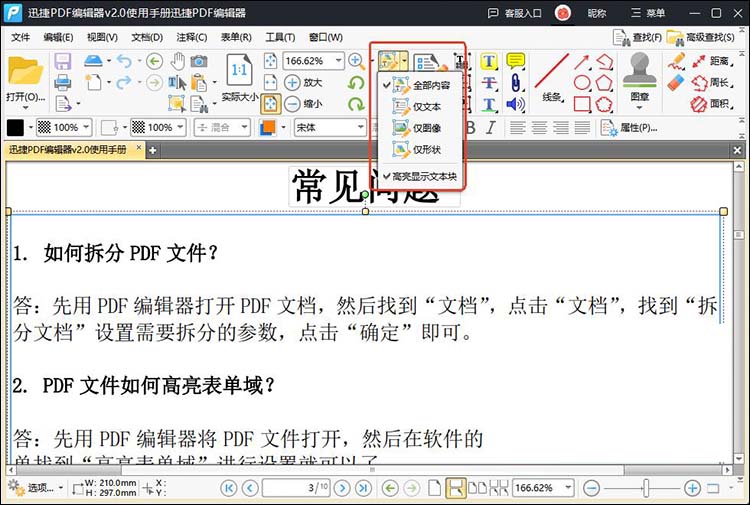Expand the 选项 options dropdown
Viewport: 750px width, 505px height.
coord(61,488)
